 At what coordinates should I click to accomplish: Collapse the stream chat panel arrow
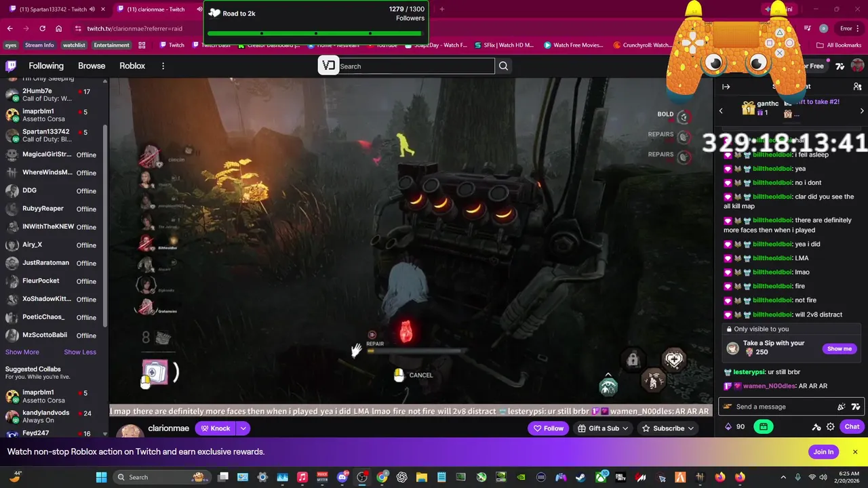click(x=726, y=87)
